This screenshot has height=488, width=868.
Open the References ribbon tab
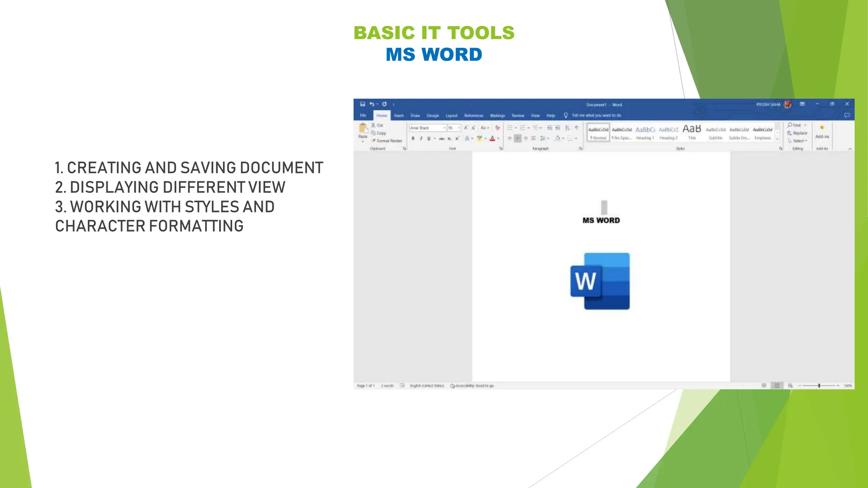(x=473, y=116)
